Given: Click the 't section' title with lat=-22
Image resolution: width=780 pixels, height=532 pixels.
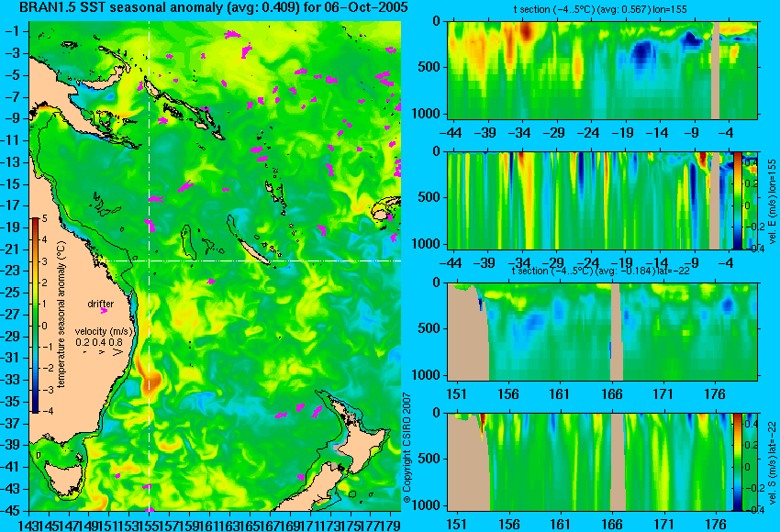Looking at the screenshot, I should (600, 271).
